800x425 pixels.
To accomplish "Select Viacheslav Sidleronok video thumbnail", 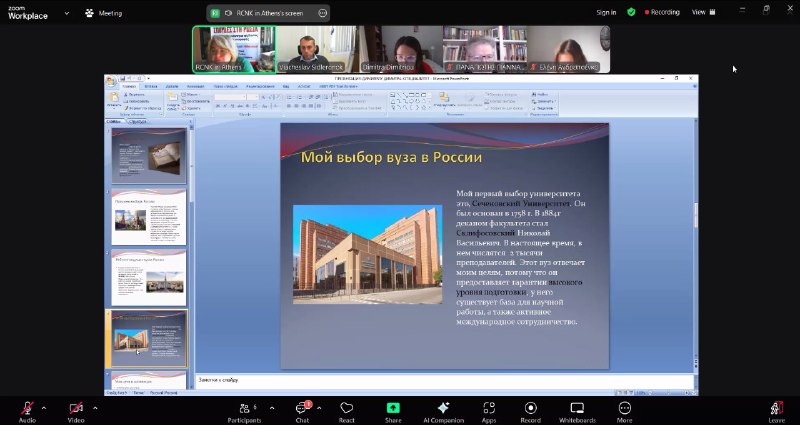I will pos(317,49).
